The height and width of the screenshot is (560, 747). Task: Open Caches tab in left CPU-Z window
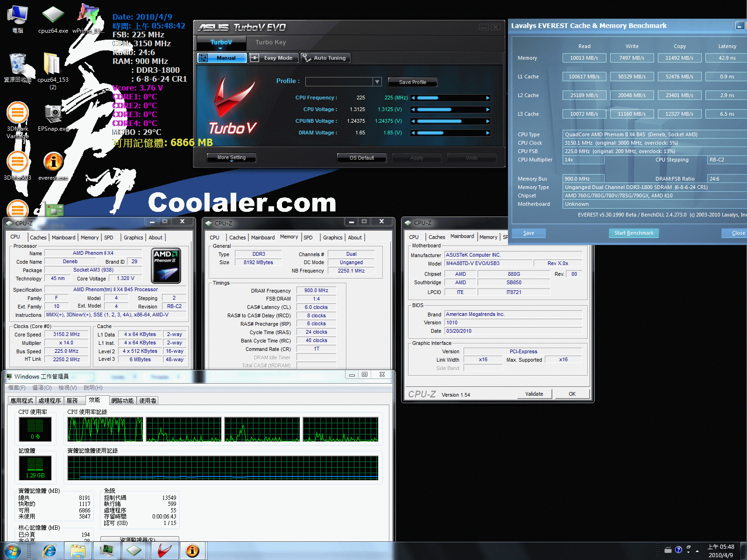click(38, 238)
